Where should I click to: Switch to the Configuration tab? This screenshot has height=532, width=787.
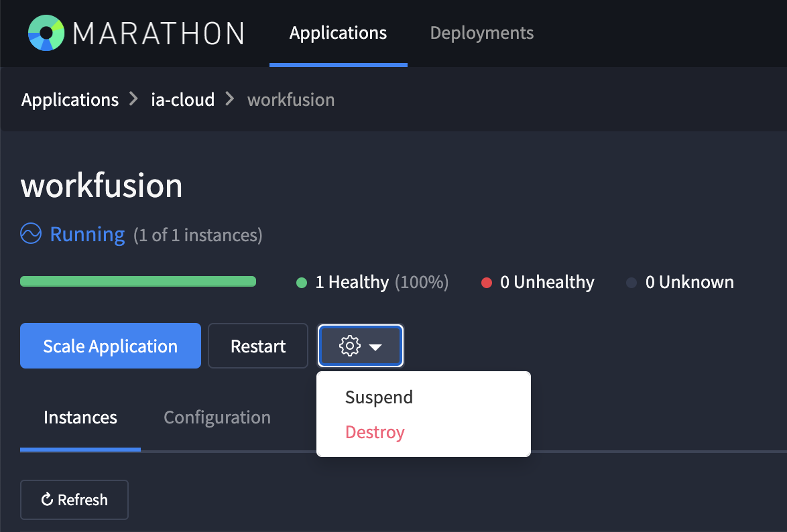pyautogui.click(x=217, y=417)
